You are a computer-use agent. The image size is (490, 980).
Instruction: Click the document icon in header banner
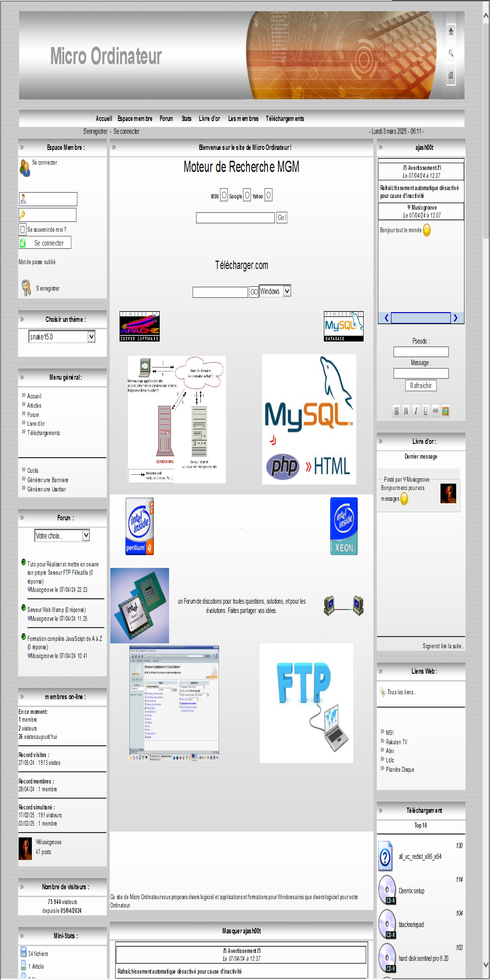click(x=451, y=75)
